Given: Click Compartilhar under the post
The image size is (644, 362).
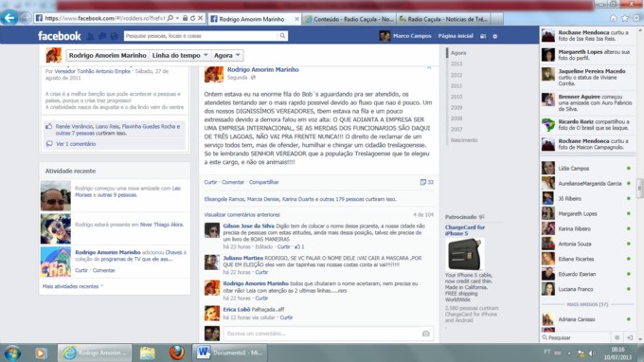Looking at the screenshot, I should (263, 182).
